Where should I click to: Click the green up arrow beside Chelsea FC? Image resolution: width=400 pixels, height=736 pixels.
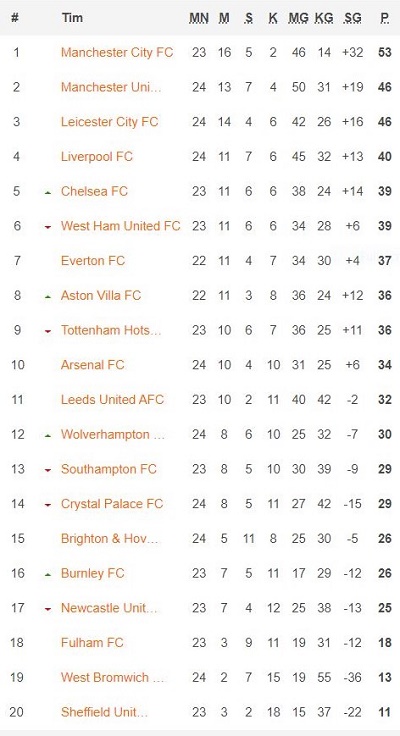(x=47, y=192)
